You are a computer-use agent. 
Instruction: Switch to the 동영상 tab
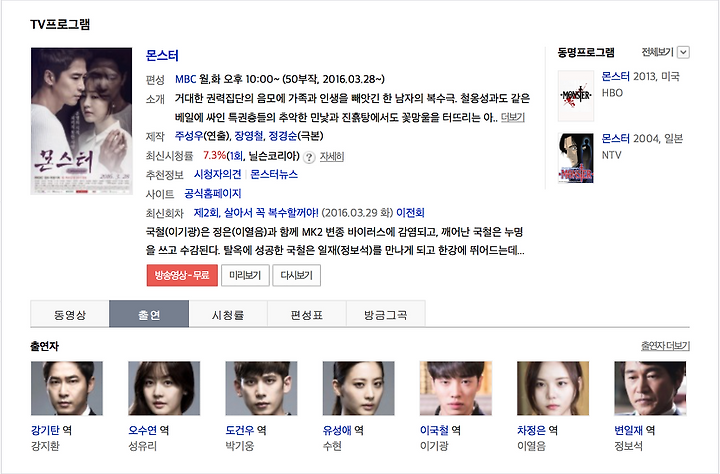70,315
